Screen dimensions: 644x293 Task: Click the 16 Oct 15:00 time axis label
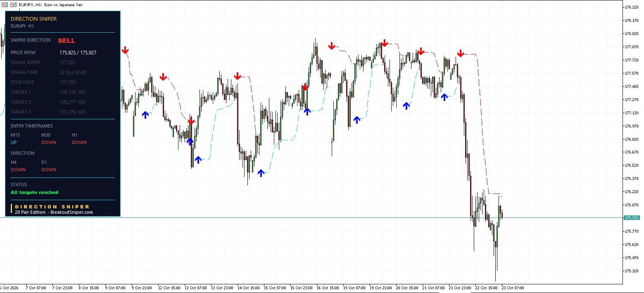pos(328,288)
